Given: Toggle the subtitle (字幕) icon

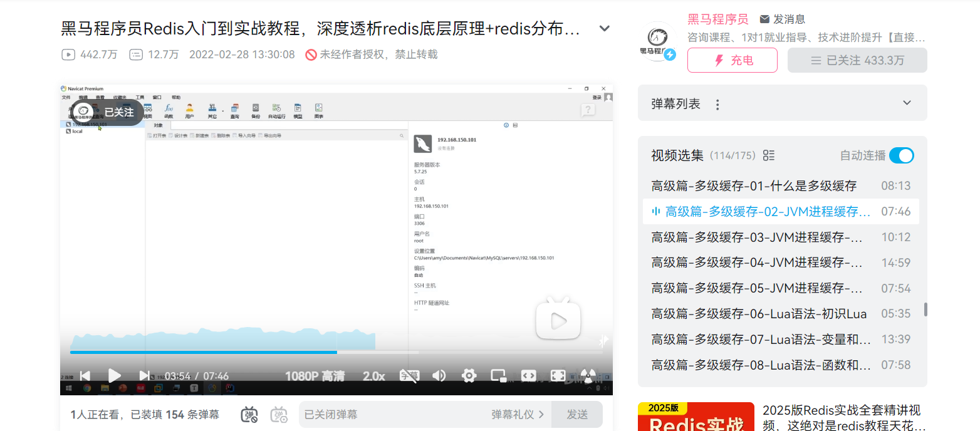Looking at the screenshot, I should (x=409, y=376).
